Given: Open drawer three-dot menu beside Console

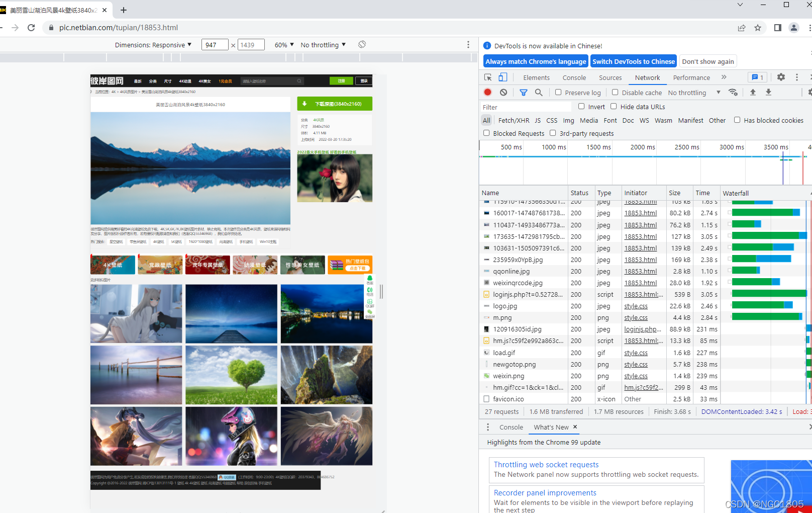Looking at the screenshot, I should pyautogui.click(x=487, y=427).
